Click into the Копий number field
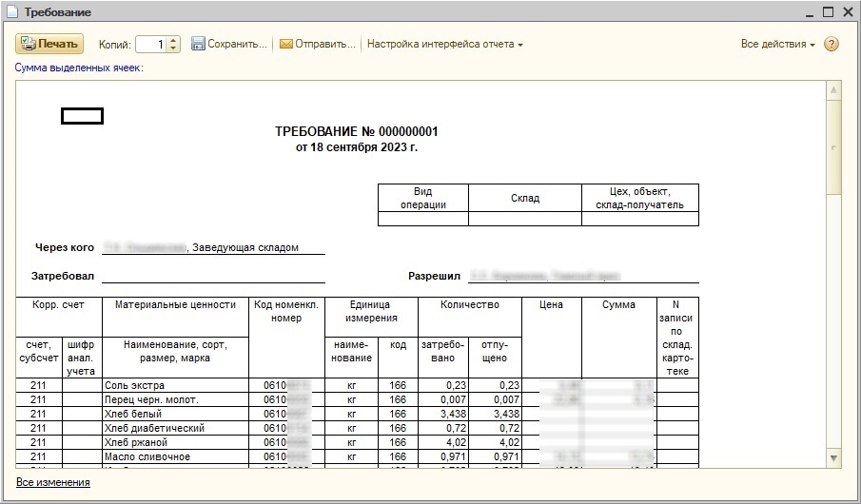Image resolution: width=861 pixels, height=504 pixels. click(x=150, y=44)
